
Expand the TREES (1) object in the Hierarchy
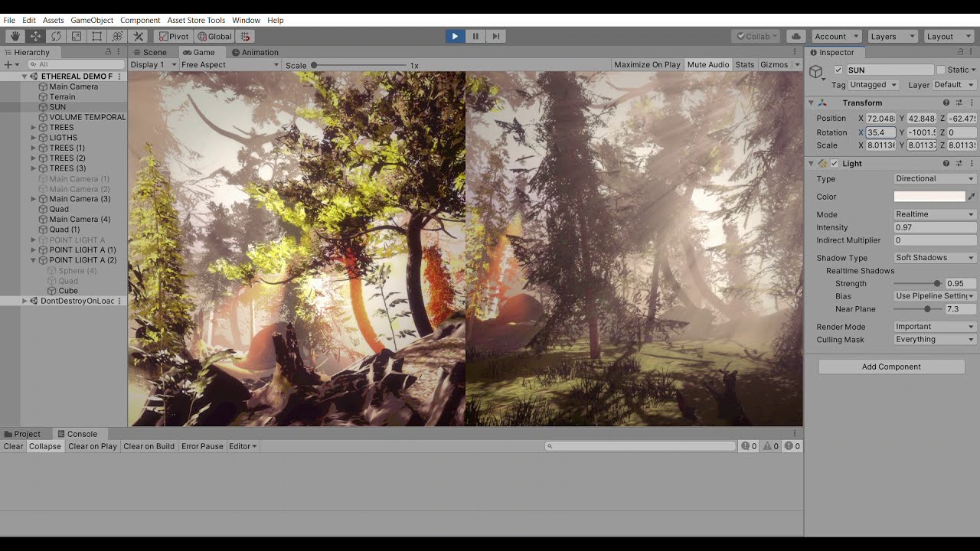34,148
